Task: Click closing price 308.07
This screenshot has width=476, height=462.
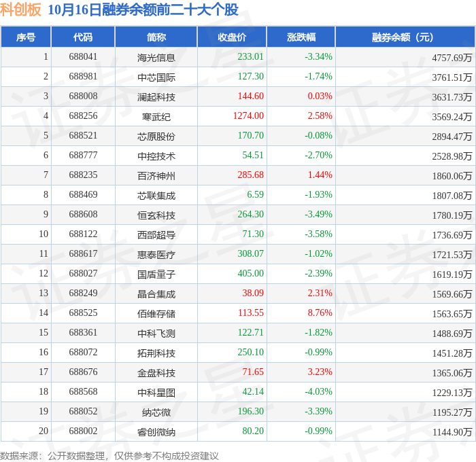Action: point(250,254)
